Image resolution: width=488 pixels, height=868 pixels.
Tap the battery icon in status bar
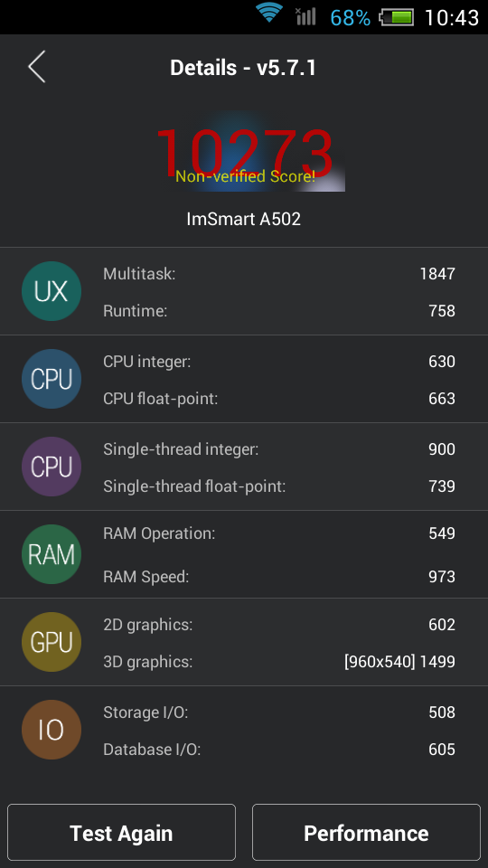pyautogui.click(x=396, y=17)
